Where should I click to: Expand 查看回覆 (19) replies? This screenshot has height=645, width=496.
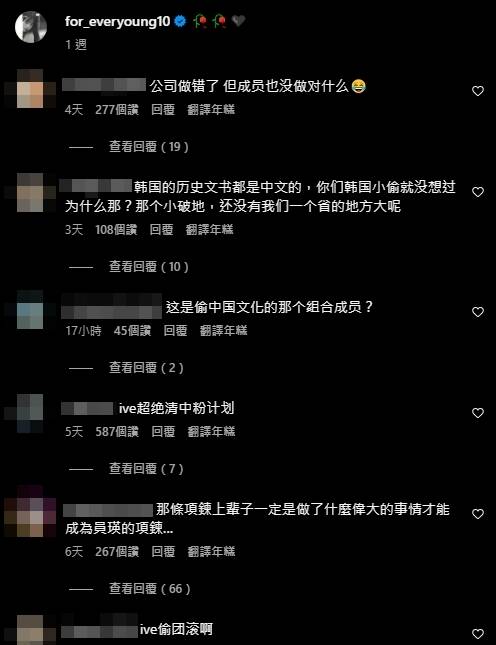point(148,146)
